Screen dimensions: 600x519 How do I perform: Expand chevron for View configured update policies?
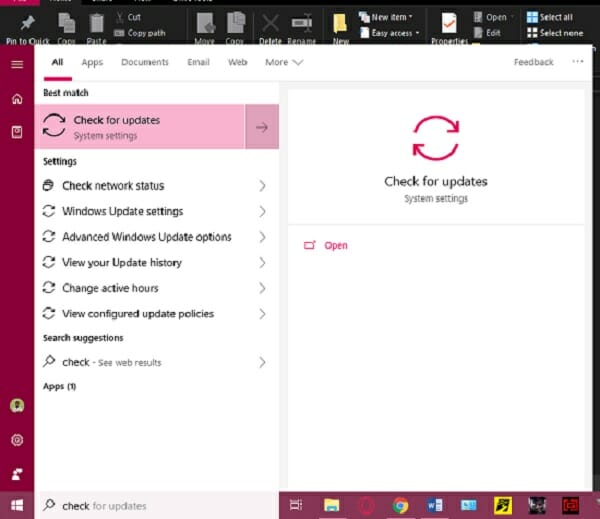262,314
